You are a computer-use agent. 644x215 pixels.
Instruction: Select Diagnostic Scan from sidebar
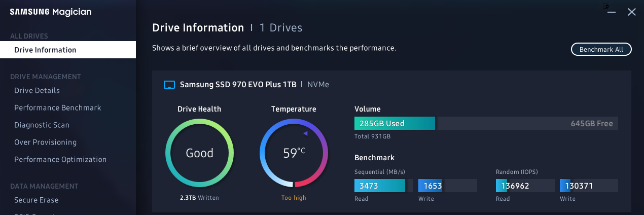point(42,125)
